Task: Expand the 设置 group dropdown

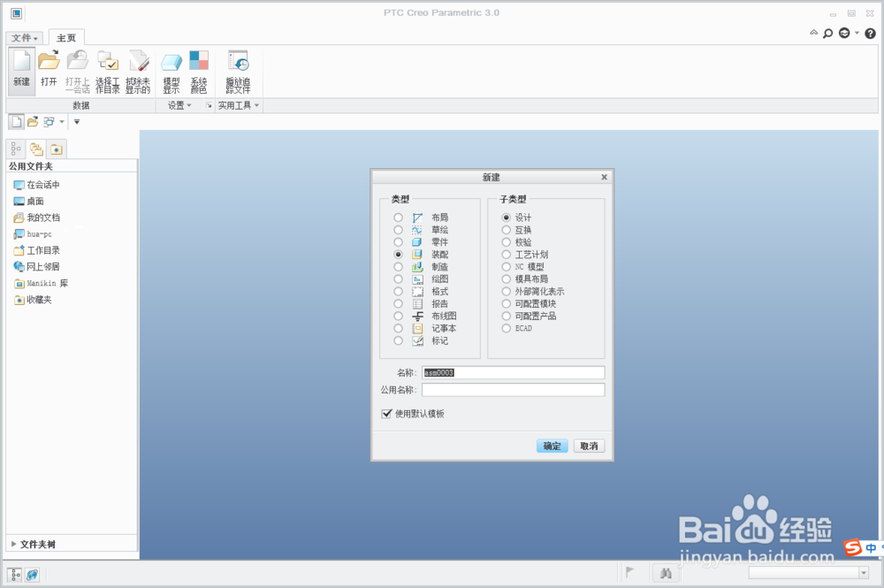Action: [x=179, y=105]
